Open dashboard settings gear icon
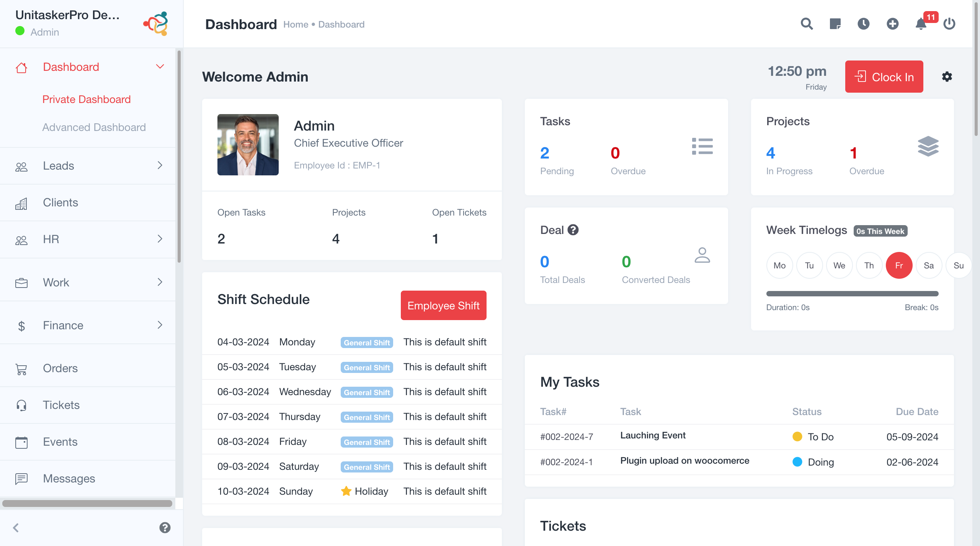980x546 pixels. coord(947,77)
